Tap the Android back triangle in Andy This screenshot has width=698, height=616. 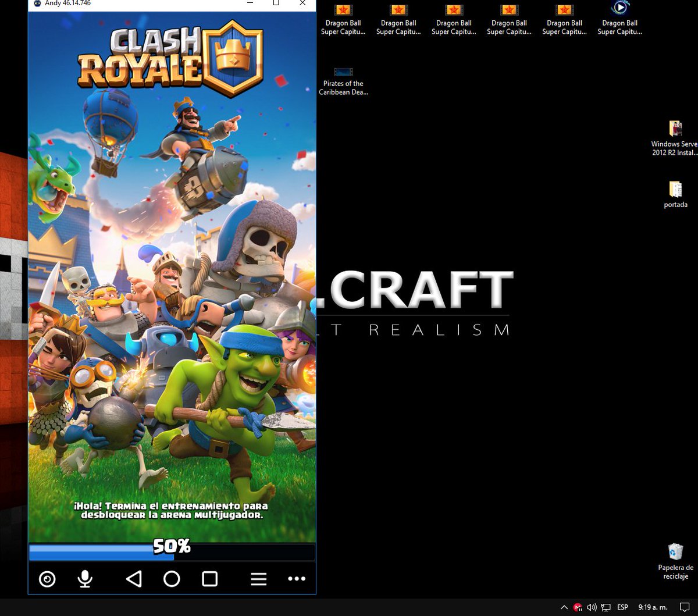[134, 579]
